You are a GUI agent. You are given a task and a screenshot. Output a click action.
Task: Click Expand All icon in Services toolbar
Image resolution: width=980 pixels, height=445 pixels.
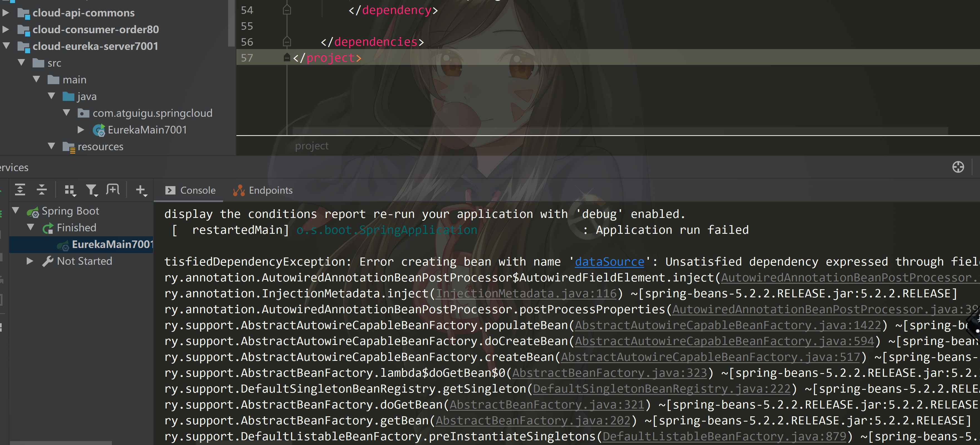click(20, 189)
